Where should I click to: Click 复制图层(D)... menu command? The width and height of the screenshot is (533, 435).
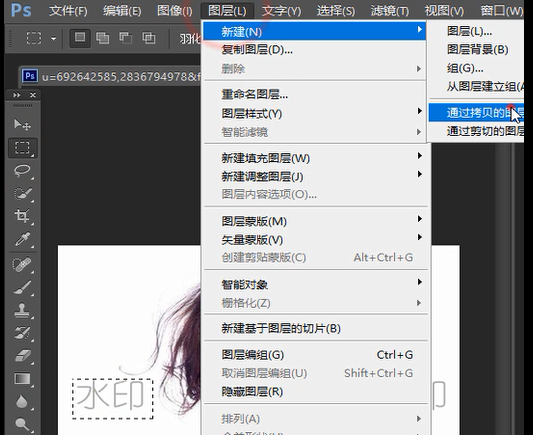click(x=257, y=50)
